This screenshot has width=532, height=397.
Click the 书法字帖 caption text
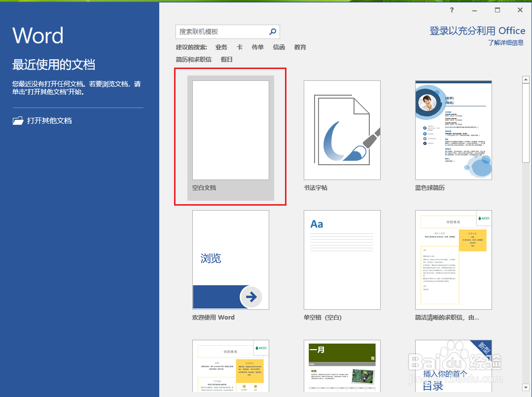point(316,187)
